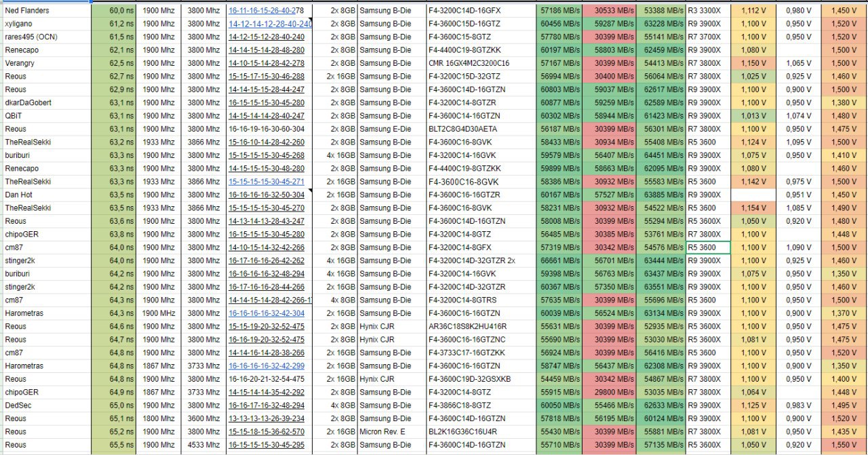Select the DedSec name cell
The width and height of the screenshot is (868, 455).
click(45, 405)
